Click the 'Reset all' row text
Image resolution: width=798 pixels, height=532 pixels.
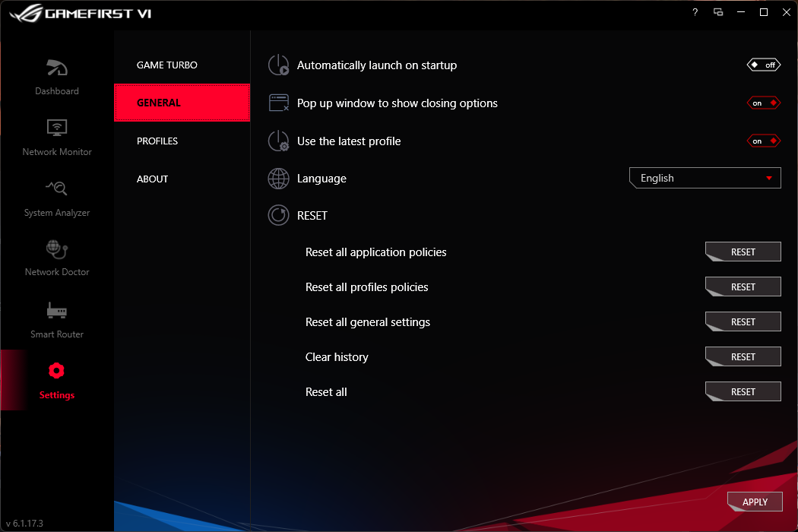pyautogui.click(x=326, y=392)
